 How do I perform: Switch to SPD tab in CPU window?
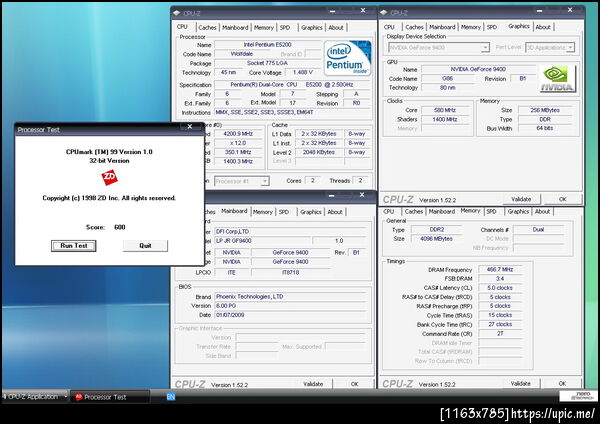(x=285, y=28)
